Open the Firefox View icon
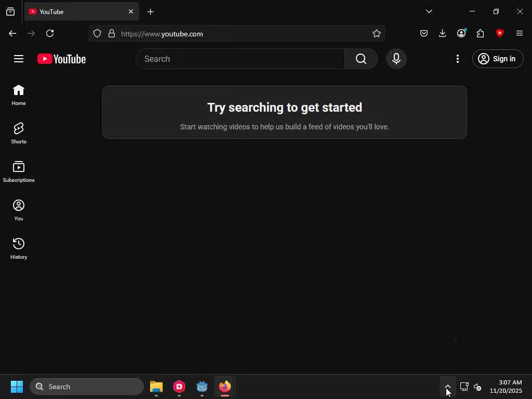This screenshot has width=532, height=399. point(10,11)
